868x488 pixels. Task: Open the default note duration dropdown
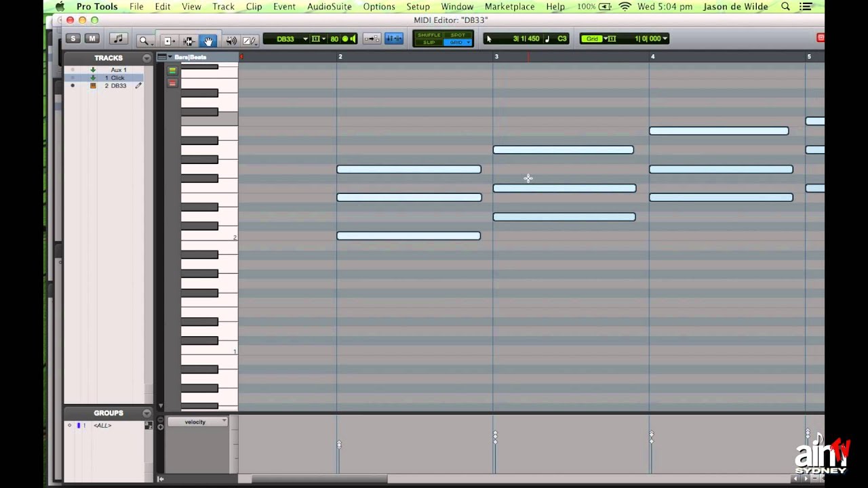point(318,39)
